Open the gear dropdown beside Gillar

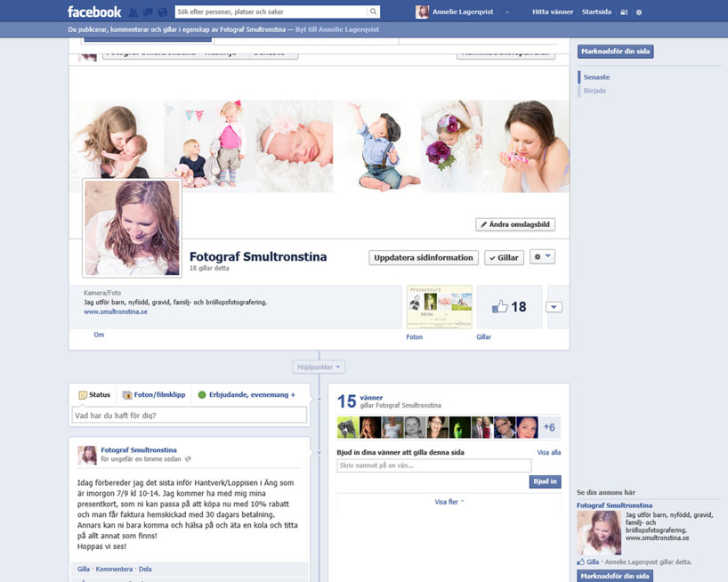point(542,256)
